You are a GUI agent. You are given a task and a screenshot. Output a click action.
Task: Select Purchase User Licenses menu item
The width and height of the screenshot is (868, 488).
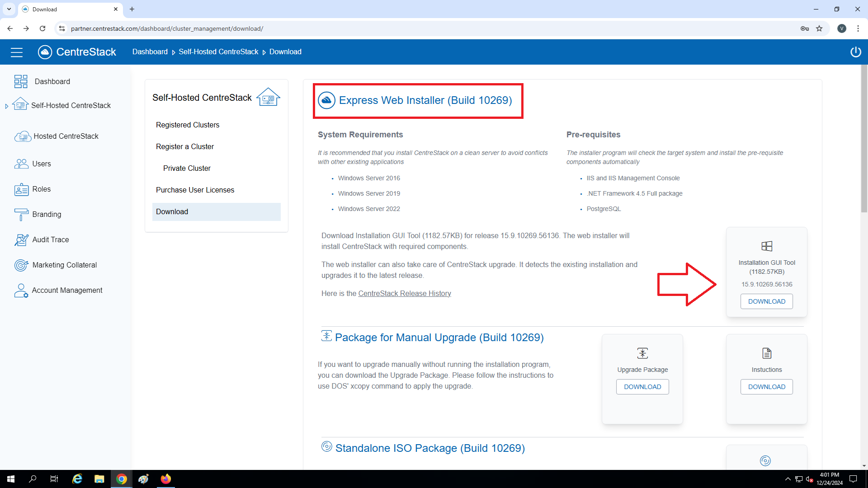tap(195, 190)
